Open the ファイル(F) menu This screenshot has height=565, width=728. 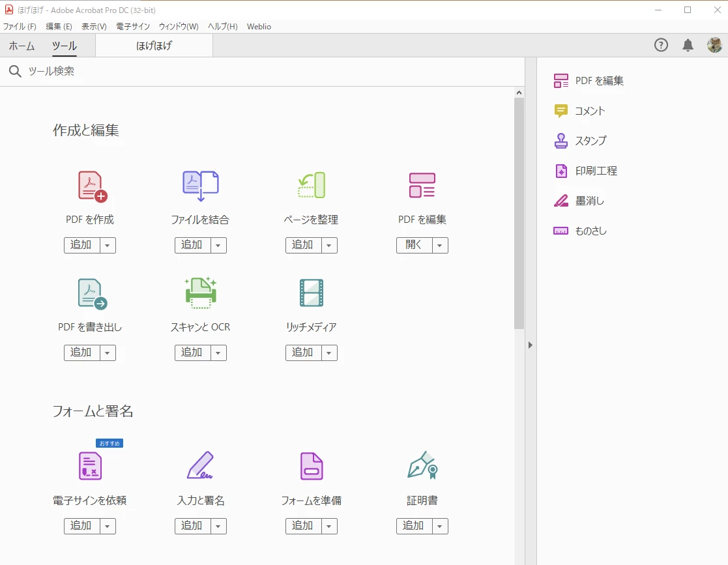(x=20, y=27)
